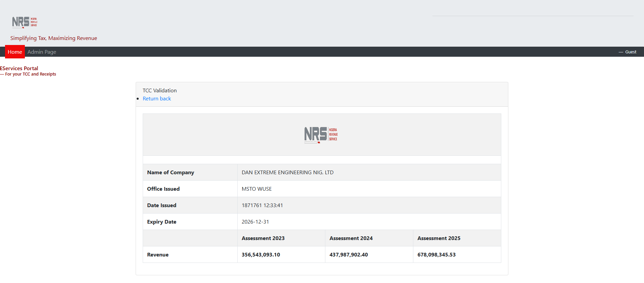Image resolution: width=644 pixels, height=283 pixels.
Task: Click 'For your TCC and Receipts' subtitle
Action: (x=31, y=74)
